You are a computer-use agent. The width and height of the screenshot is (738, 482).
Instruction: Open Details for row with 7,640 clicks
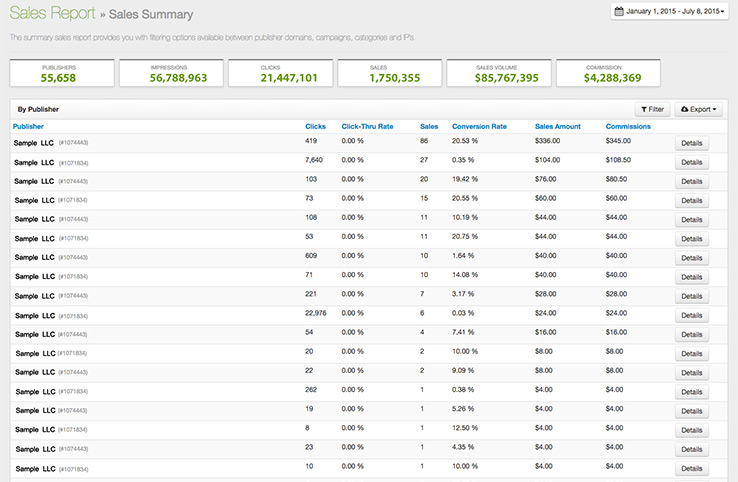click(x=692, y=162)
